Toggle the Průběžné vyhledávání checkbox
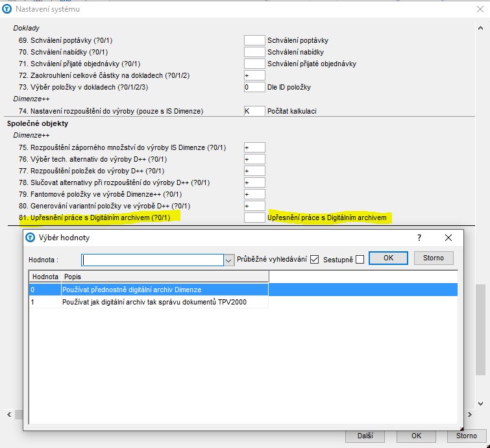This screenshot has width=490, height=448. coord(315,260)
